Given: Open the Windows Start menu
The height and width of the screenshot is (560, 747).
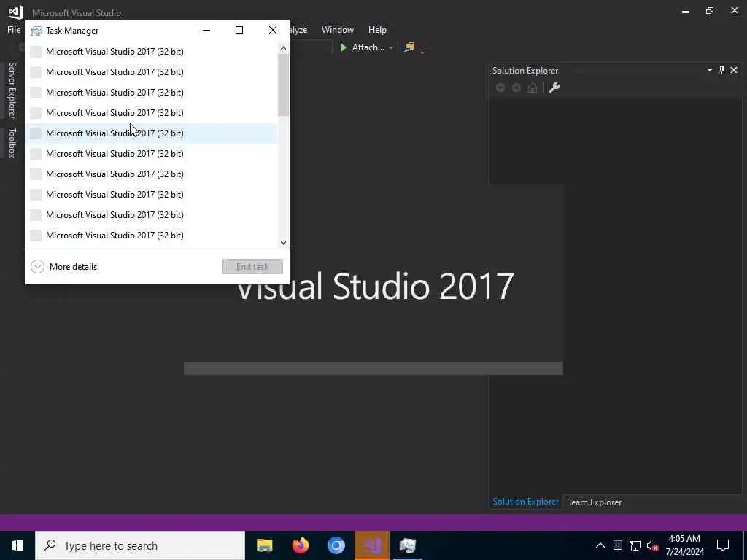Looking at the screenshot, I should click(18, 545).
